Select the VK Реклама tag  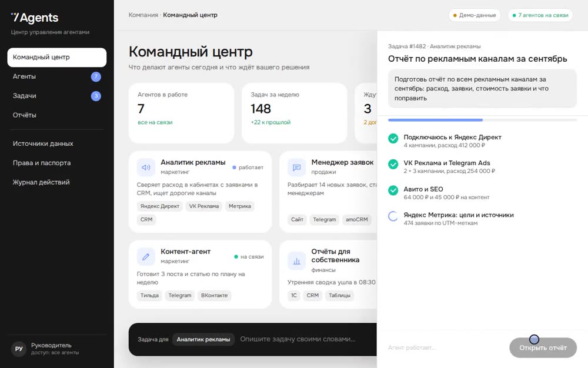pos(203,206)
